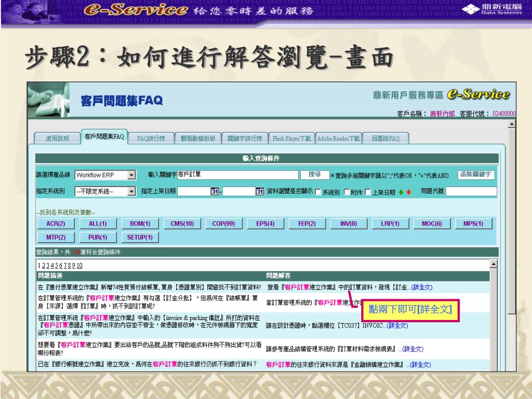Filter results by ACR(2)
The height and width of the screenshot is (399, 532).
(56, 223)
